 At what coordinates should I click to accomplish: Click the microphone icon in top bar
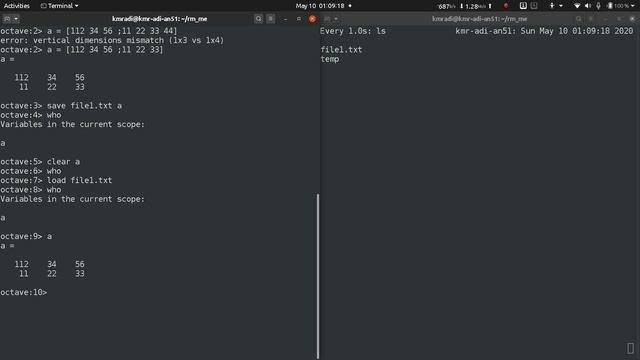click(x=598, y=6)
